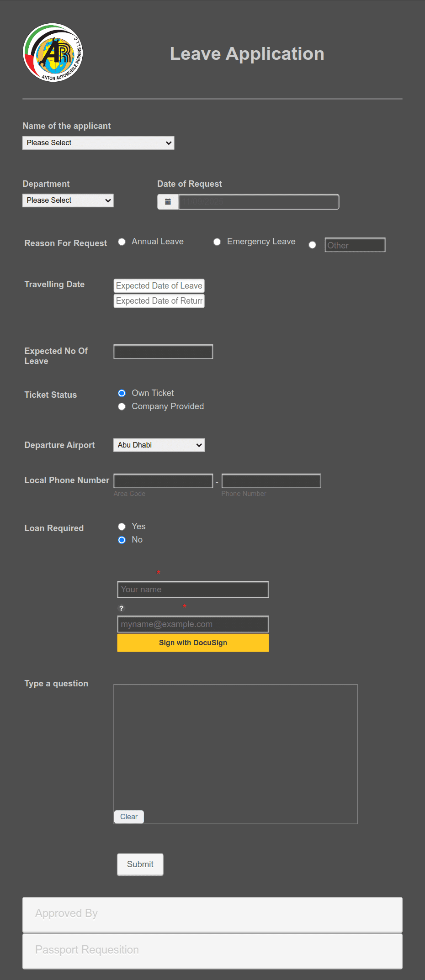
Task: Focus the Expected No Of Leave field
Action: pos(163,352)
